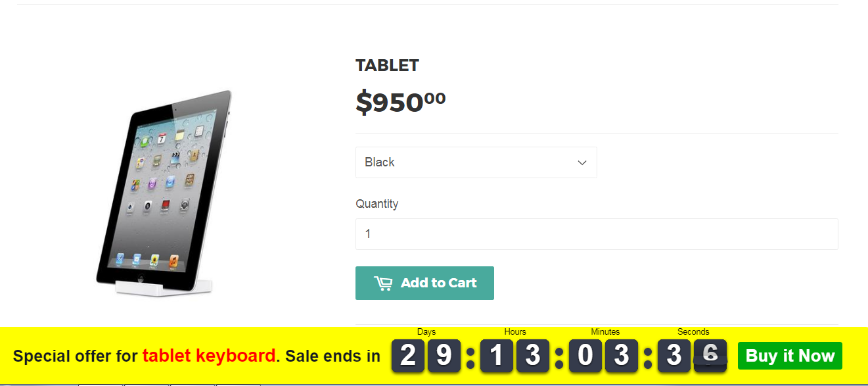Click the flipping last seconds digit card
868x386 pixels.
point(710,356)
